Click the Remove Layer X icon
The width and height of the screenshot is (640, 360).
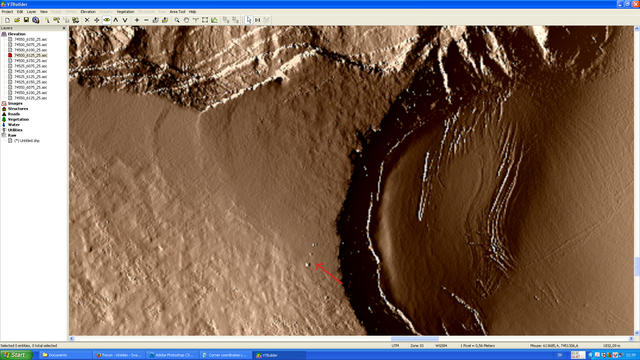tap(87, 20)
